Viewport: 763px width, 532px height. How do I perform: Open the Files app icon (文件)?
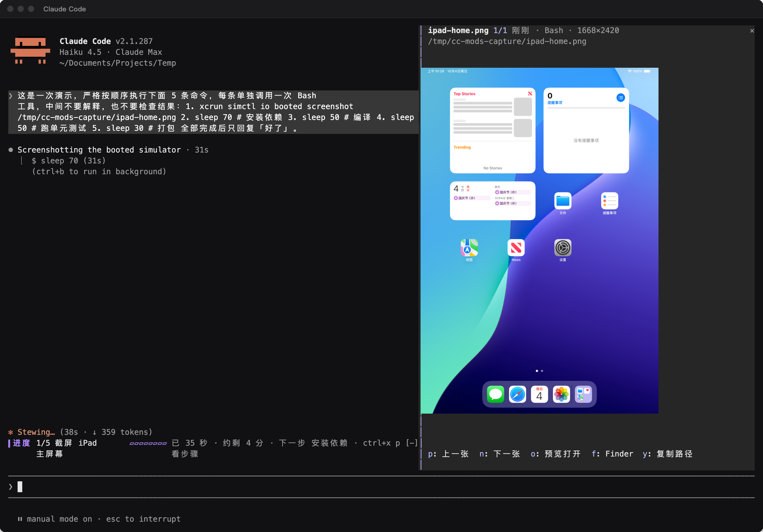(563, 201)
